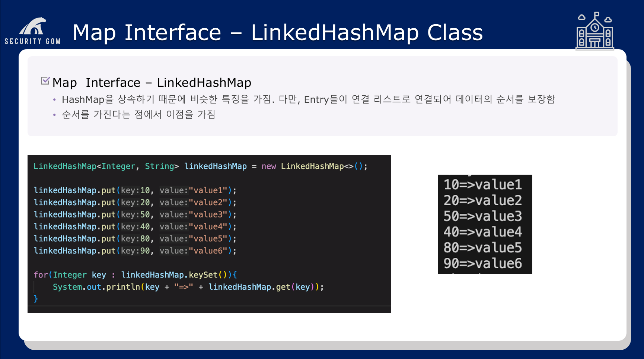Screen dimensions: 644x359
Task: Click the put line with key:40 value4
Action: click(x=135, y=226)
